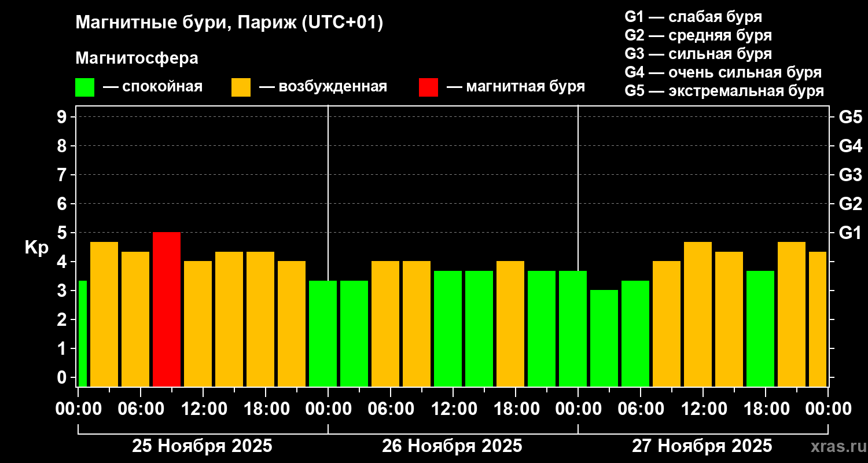
Task: Click the '26 Ноября 2025' date label
Action: 452,446
